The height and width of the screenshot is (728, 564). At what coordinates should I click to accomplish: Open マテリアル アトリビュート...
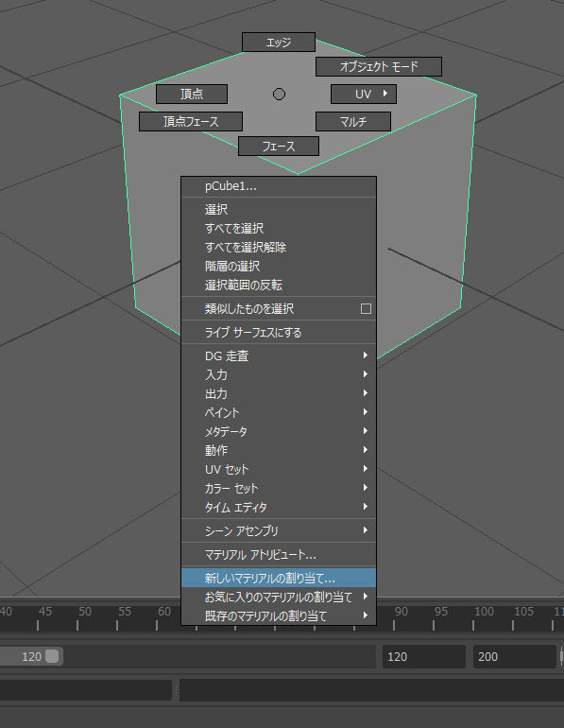point(279,554)
